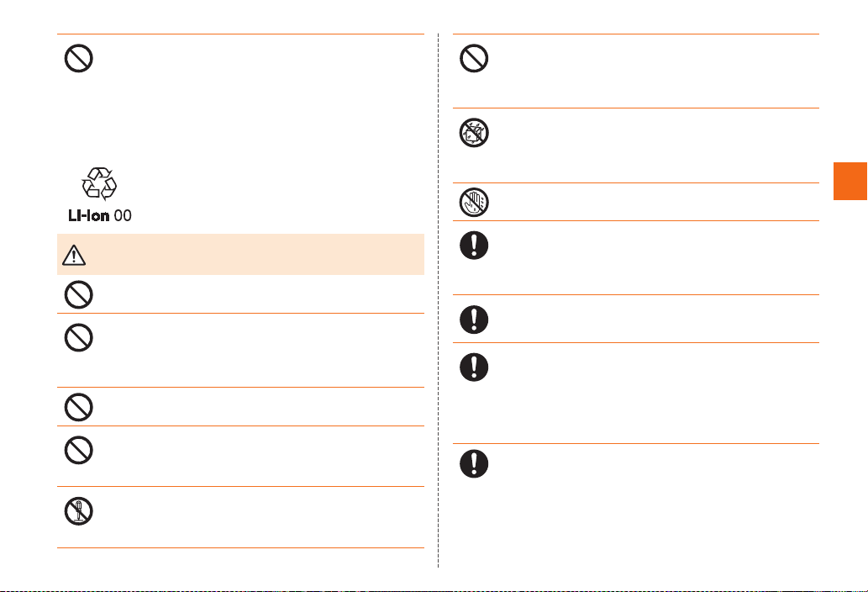Click the second exclamation icon below the wet-hands icon

coord(474,320)
